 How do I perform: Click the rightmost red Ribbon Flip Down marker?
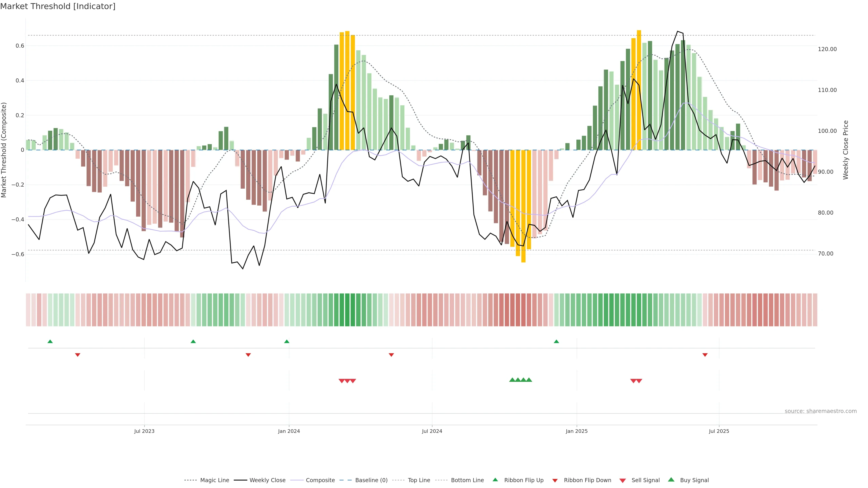pyautogui.click(x=705, y=355)
